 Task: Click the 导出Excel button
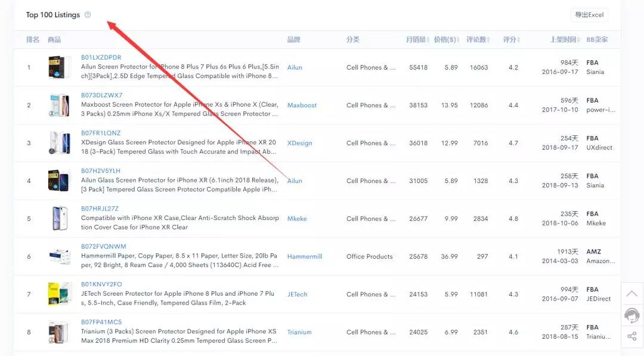pyautogui.click(x=589, y=15)
